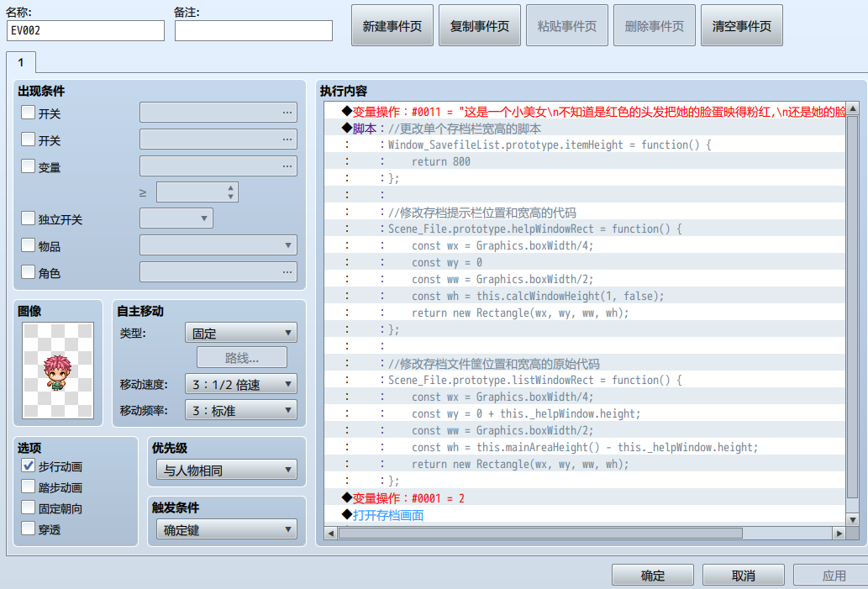This screenshot has height=589, width=868.
Task: Confirm with the 确定 button
Action: pyautogui.click(x=653, y=576)
